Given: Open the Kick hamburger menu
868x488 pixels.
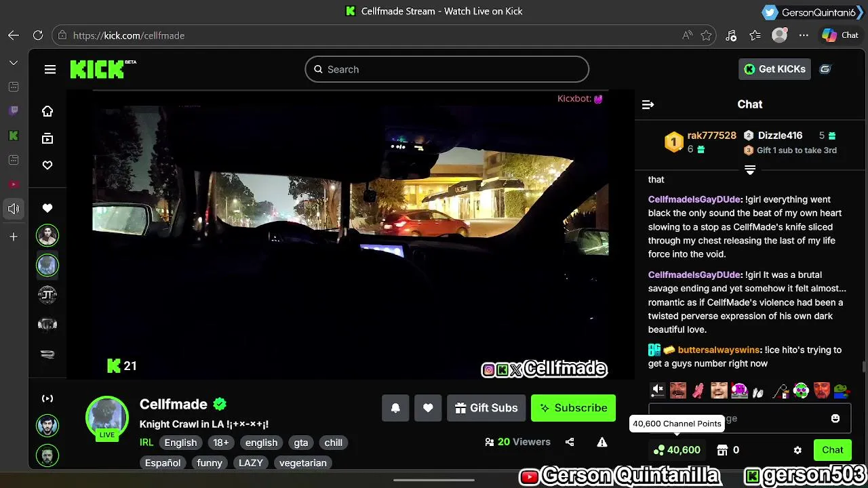Looking at the screenshot, I should click(50, 69).
